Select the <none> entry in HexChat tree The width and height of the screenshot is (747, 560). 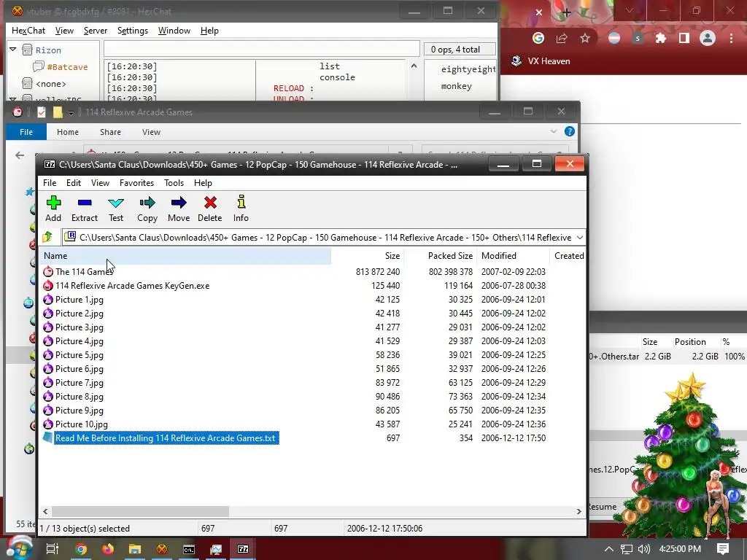point(50,84)
